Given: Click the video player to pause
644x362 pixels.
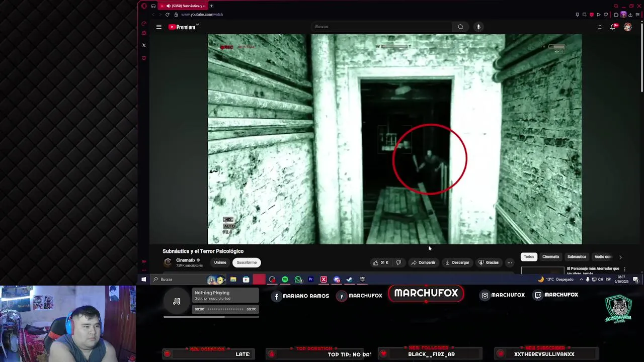Looking at the screenshot, I should coord(395,139).
